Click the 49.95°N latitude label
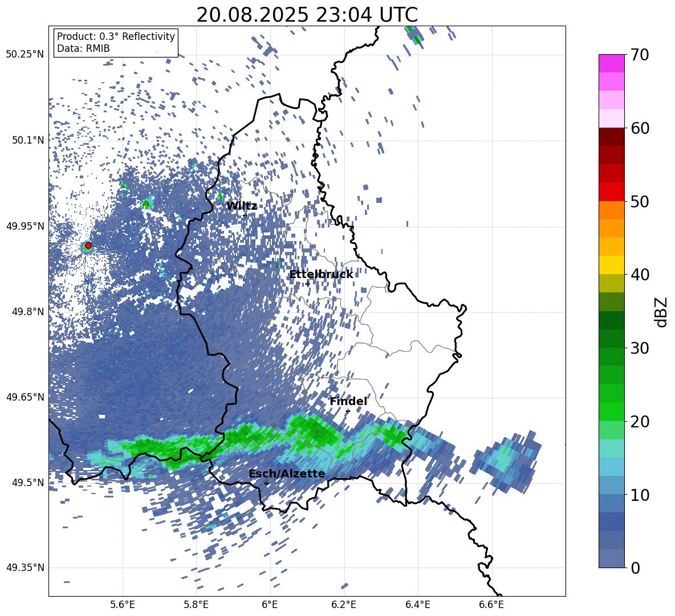Viewport: 675px width, 616px height. [x=25, y=226]
